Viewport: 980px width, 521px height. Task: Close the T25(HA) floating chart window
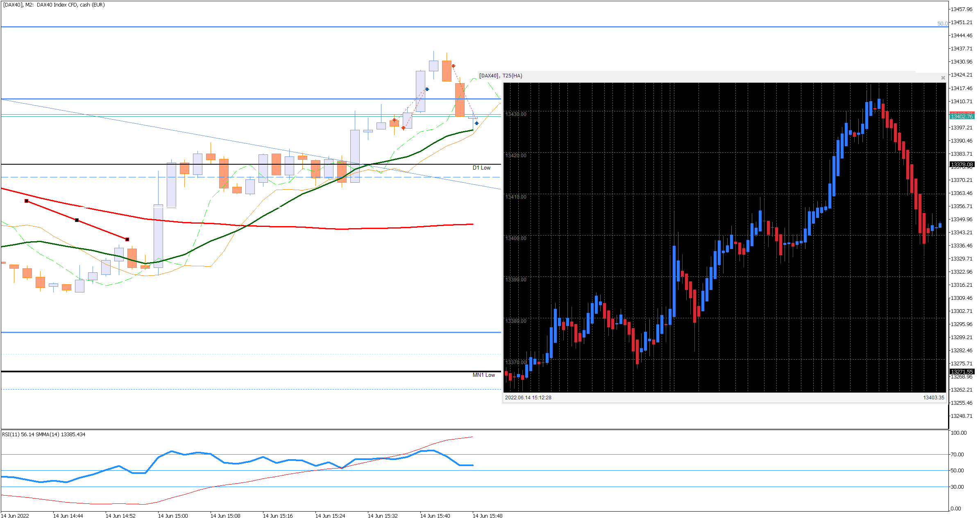[x=943, y=77]
